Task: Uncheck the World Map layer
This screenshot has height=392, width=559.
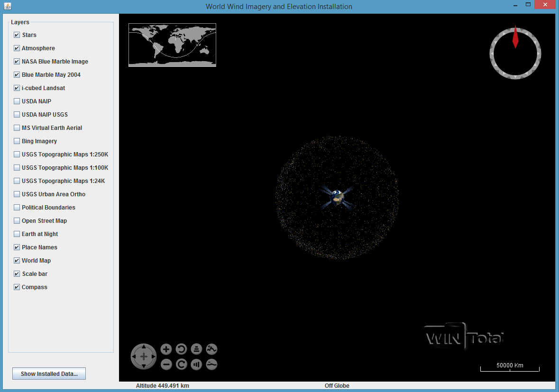Action: 17,261
